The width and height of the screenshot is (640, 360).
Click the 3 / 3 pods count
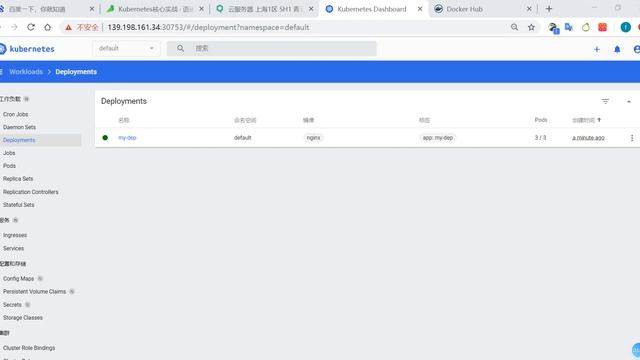pyautogui.click(x=540, y=138)
